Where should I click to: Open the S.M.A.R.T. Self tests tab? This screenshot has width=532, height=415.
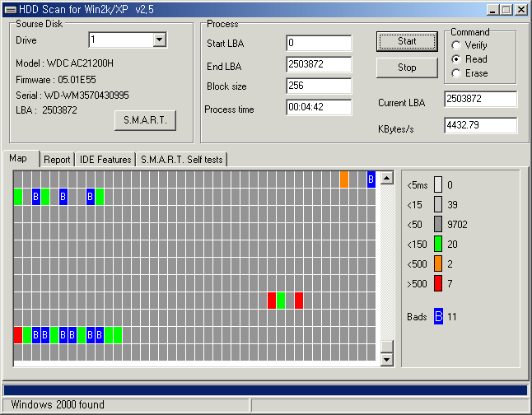tap(181, 160)
